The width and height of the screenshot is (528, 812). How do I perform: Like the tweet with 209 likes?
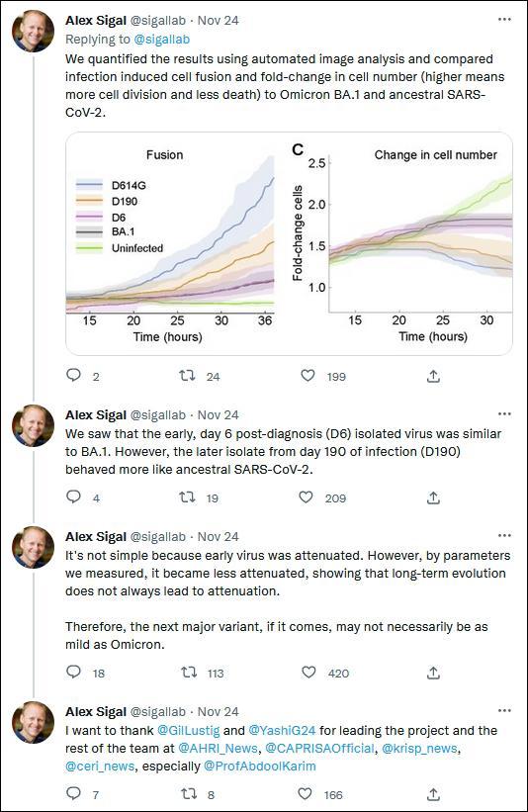pyautogui.click(x=306, y=497)
